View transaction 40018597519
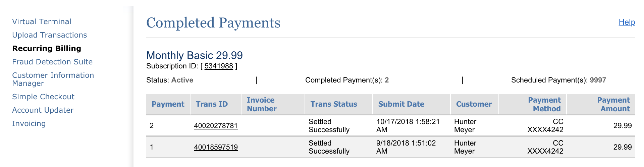This screenshot has width=644, height=167. pyautogui.click(x=216, y=147)
